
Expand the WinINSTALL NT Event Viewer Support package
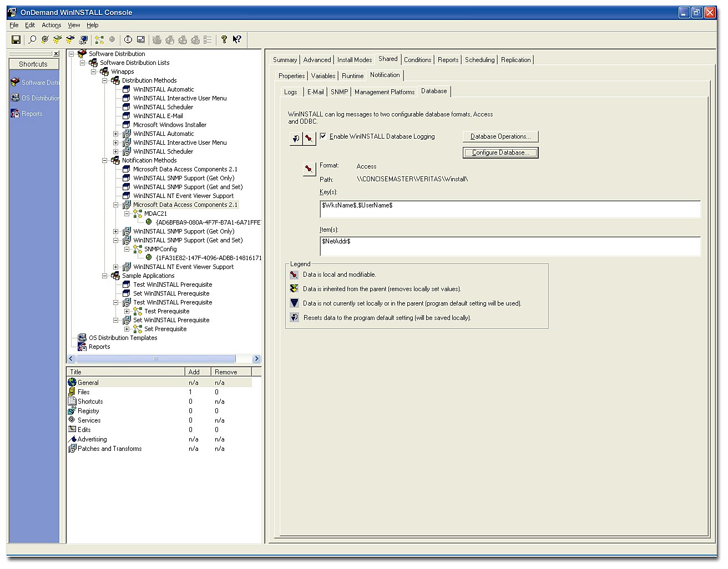115,267
